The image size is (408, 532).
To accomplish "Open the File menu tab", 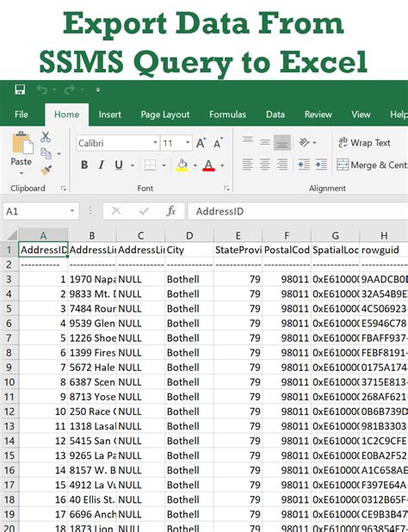I will coord(21,114).
